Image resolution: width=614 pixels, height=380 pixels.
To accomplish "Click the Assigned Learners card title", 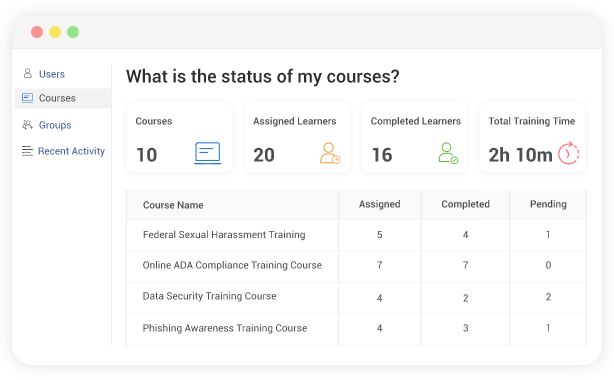I will pos(294,121).
